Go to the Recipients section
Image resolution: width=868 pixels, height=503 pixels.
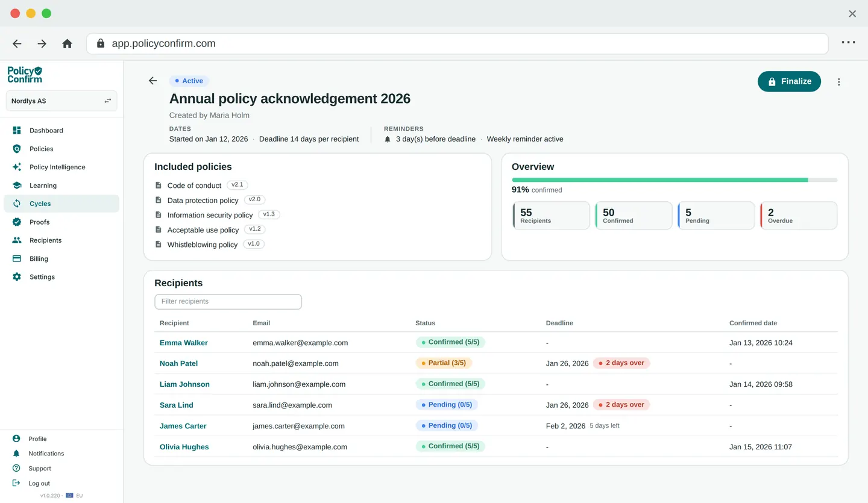point(61,240)
